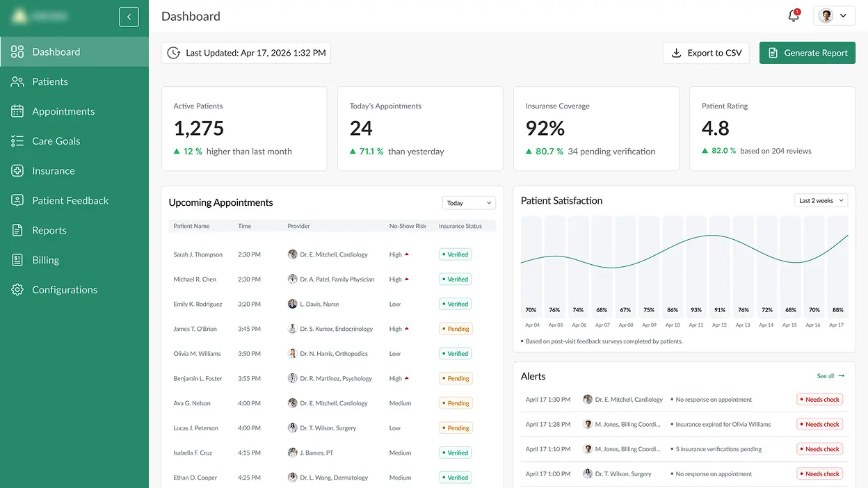
Task: Click Pending badge for James T. O'Brien
Action: click(x=456, y=329)
